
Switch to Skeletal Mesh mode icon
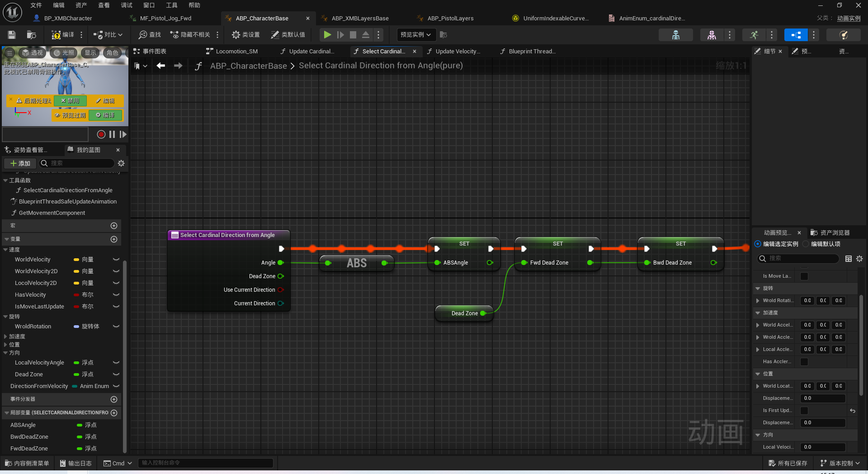click(x=712, y=35)
